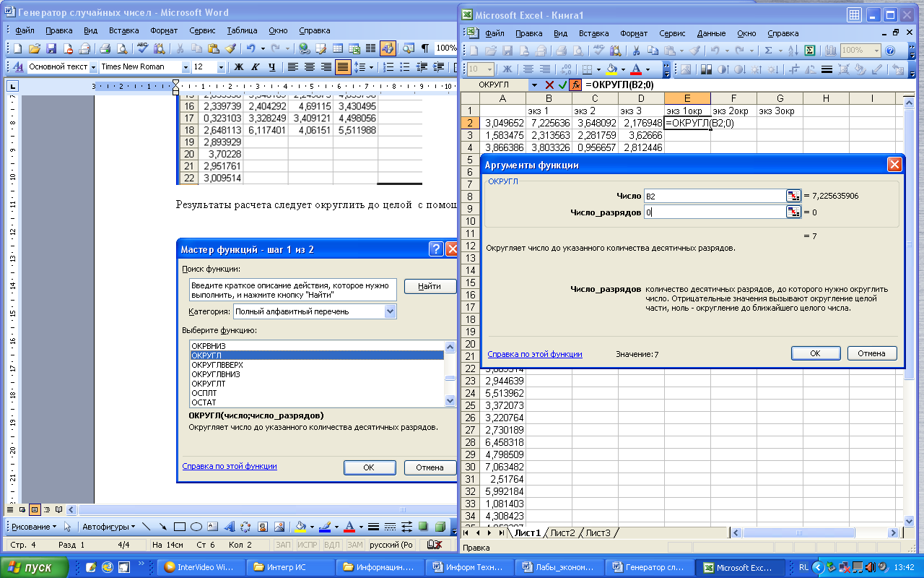Open a file using Word's Open icon
This screenshot has width=924, height=578.
click(35, 48)
